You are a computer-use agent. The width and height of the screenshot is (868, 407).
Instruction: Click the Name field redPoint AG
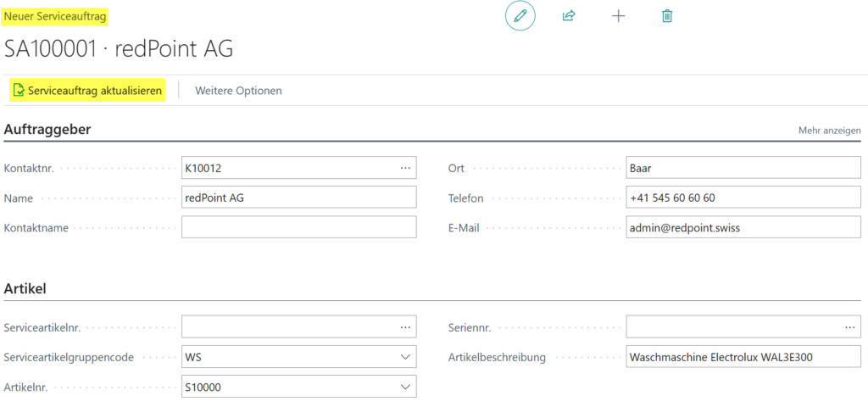299,198
